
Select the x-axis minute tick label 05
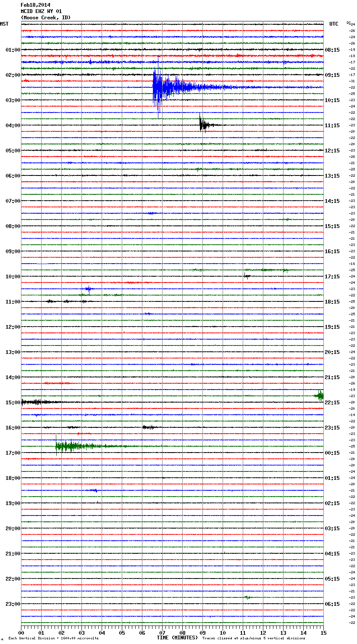pyautogui.click(x=122, y=633)
